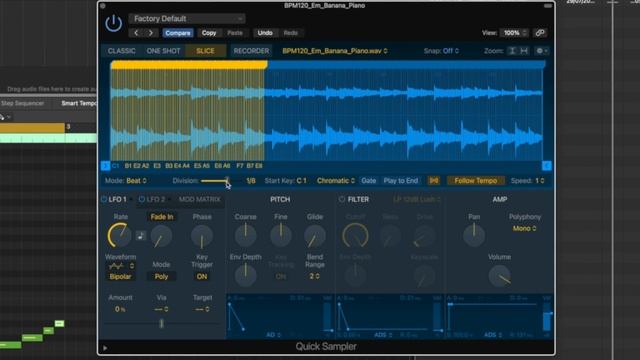Click the Filter Drive knob
The height and width of the screenshot is (360, 640).
click(424, 236)
